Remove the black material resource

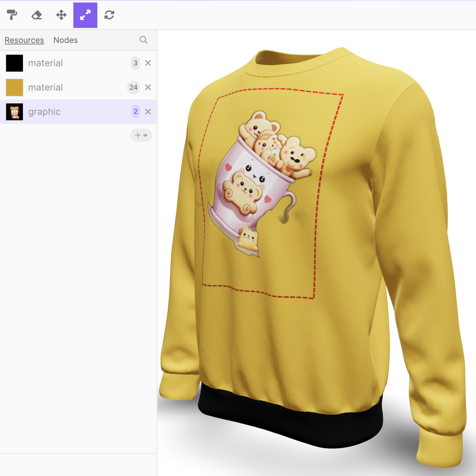(x=148, y=63)
